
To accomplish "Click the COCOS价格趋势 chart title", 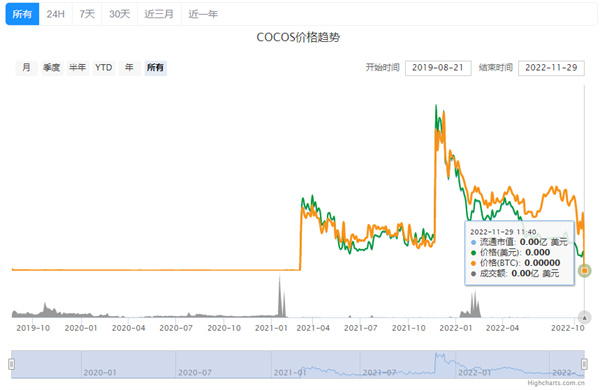I will 298,38.
